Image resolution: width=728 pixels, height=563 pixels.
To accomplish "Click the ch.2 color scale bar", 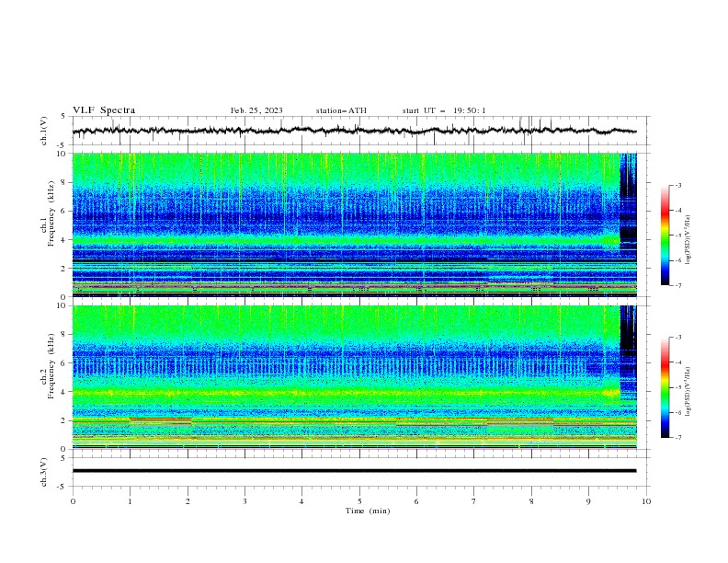I will click(665, 387).
